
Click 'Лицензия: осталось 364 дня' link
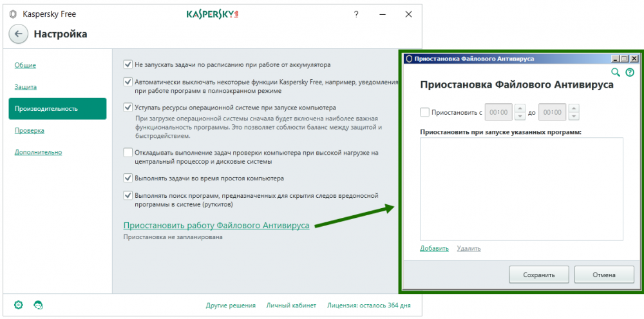(x=369, y=305)
